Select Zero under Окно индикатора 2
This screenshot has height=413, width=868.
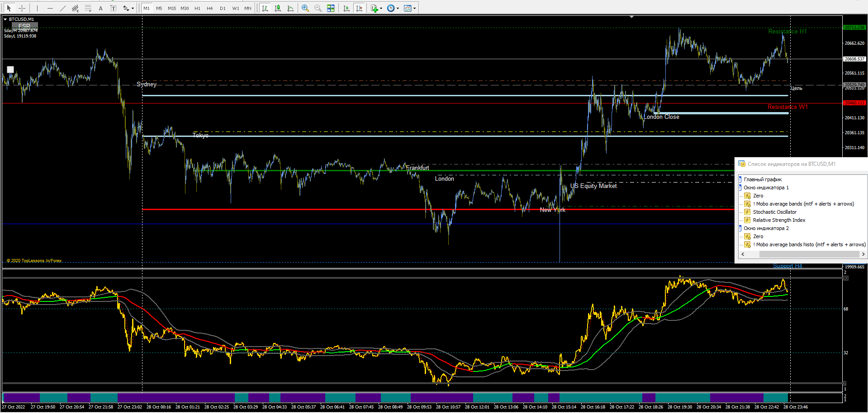[x=758, y=236]
